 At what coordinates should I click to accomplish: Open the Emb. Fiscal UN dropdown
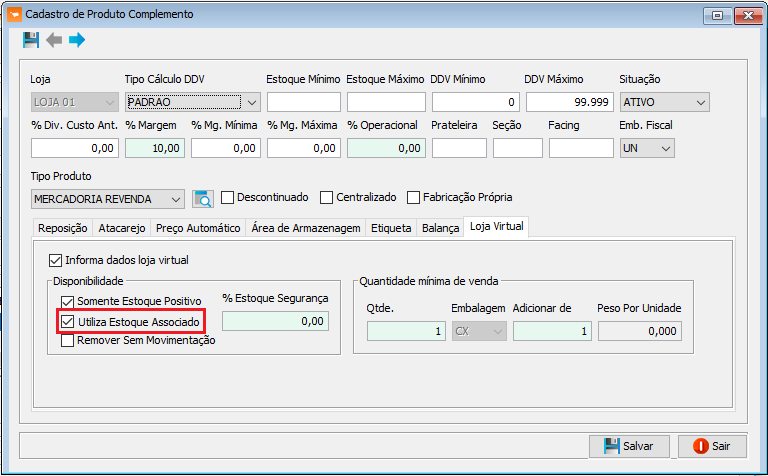[665, 148]
